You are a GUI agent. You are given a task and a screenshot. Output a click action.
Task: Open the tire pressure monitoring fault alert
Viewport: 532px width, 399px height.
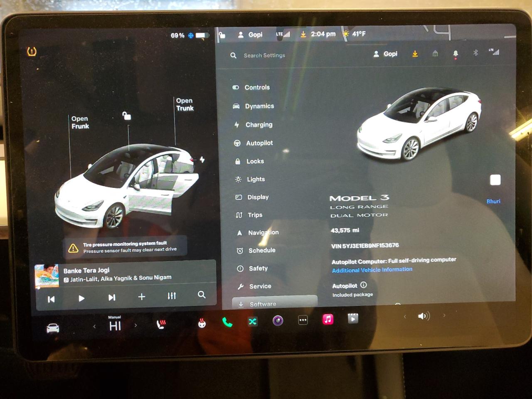[125, 247]
